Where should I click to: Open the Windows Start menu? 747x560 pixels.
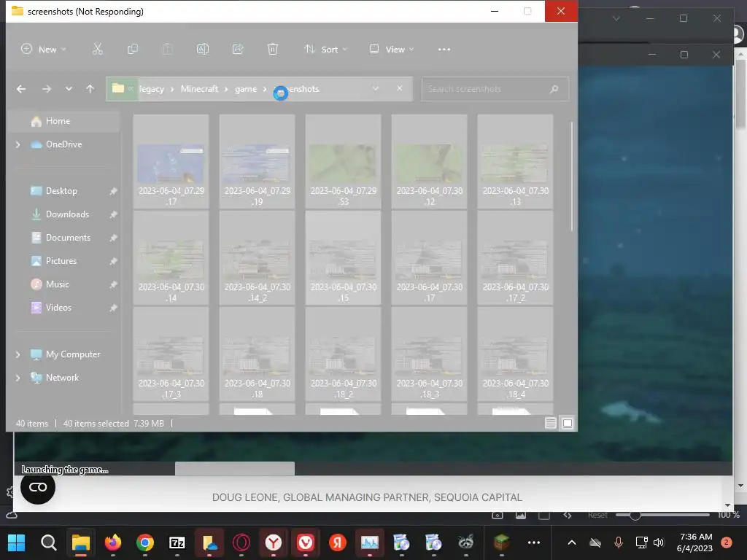(x=16, y=542)
